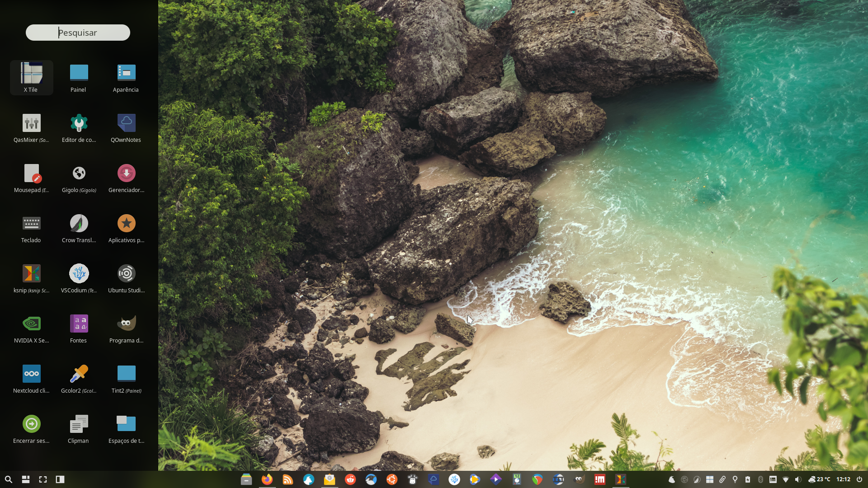The width and height of the screenshot is (868, 488).
Task: Open the penguin bird dock icon
Action: [x=371, y=479]
